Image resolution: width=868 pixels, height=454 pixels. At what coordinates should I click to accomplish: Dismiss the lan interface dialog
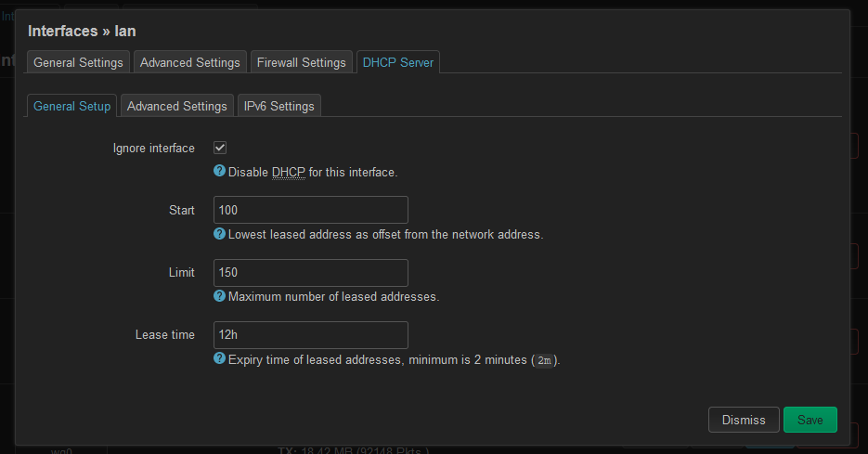click(744, 420)
